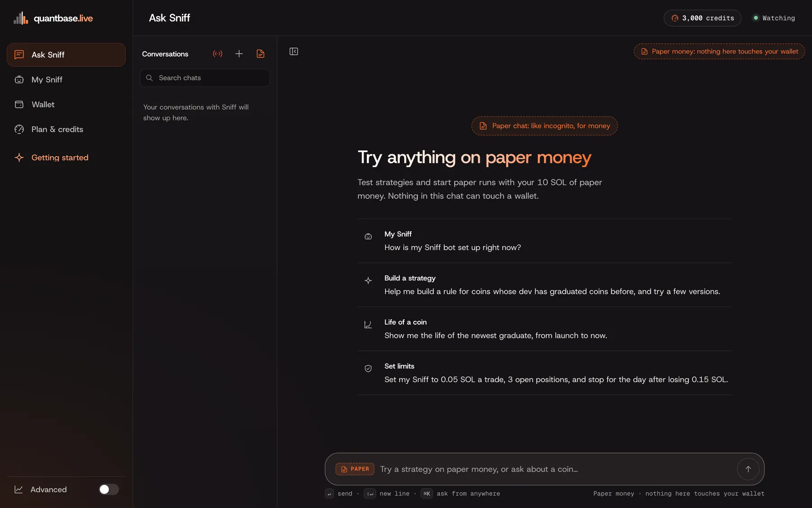
Task: Click the shield icon beside Set limits
Action: pyautogui.click(x=368, y=368)
